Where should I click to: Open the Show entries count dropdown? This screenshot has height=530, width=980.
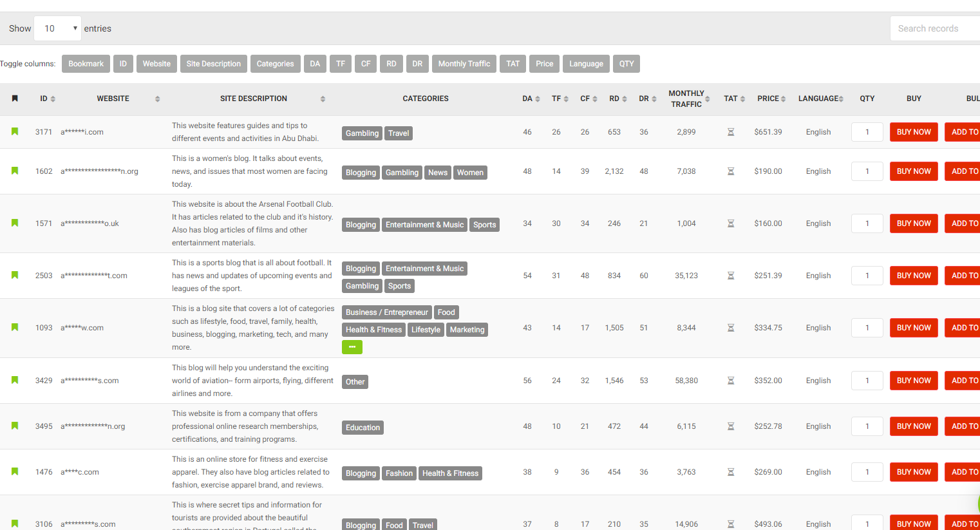(57, 28)
